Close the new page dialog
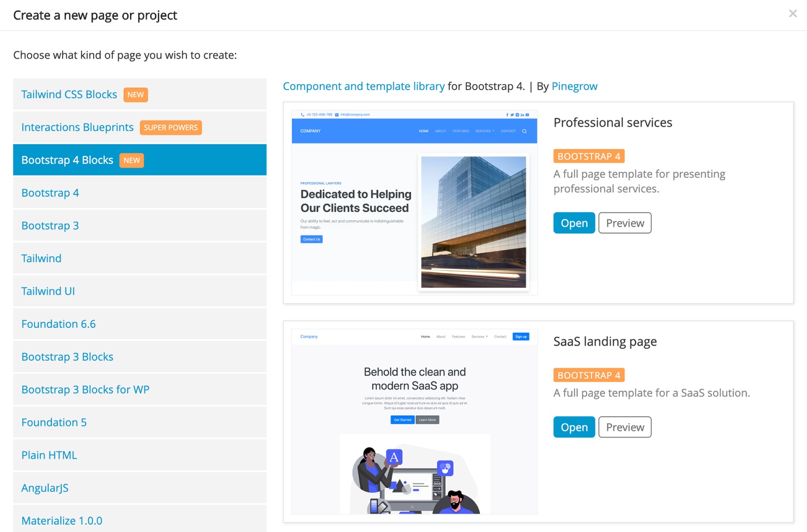Viewport: 807px width, 532px height. tap(793, 14)
